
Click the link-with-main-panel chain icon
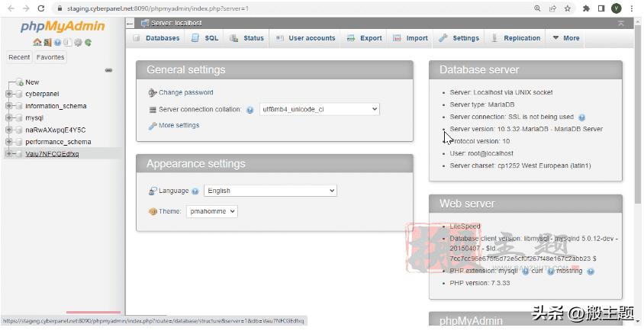[109, 70]
